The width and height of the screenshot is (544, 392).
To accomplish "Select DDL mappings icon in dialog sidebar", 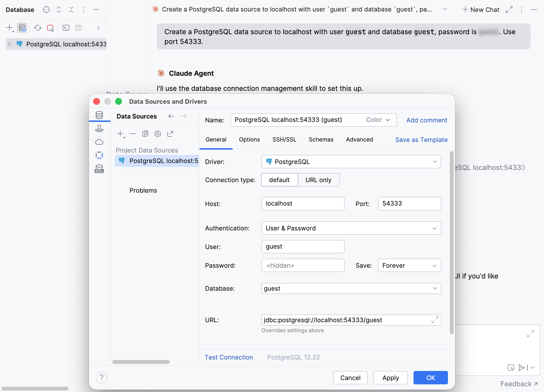I will click(99, 169).
